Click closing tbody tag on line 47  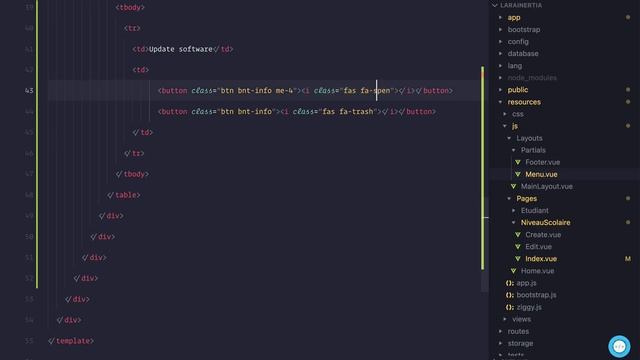(x=132, y=174)
